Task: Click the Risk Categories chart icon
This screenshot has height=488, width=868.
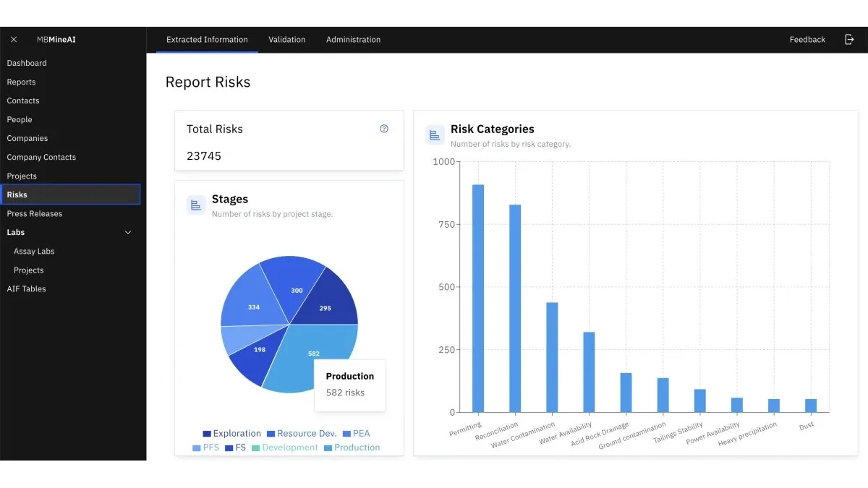Action: tap(435, 134)
